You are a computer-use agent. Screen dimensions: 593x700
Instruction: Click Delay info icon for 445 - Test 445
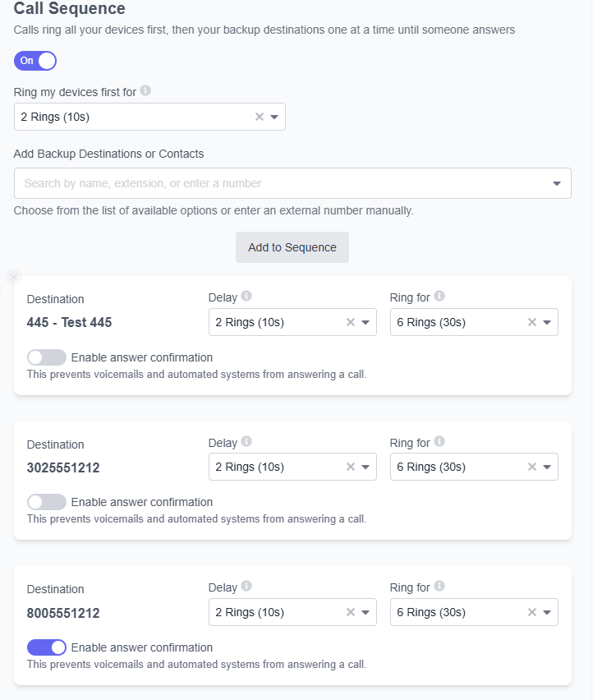click(x=246, y=296)
